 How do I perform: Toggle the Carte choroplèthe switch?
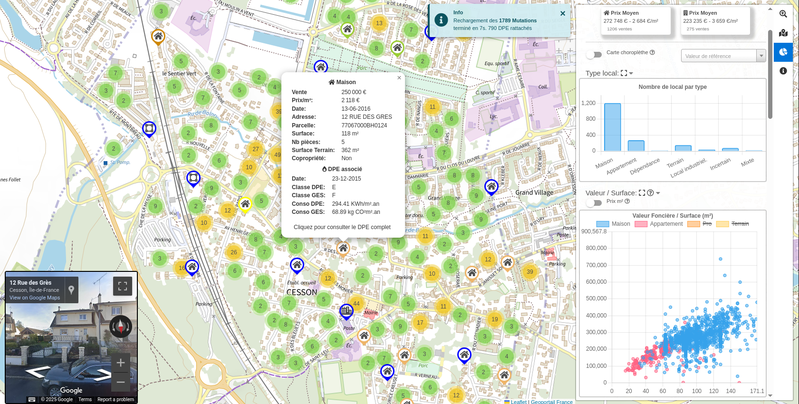pos(596,53)
